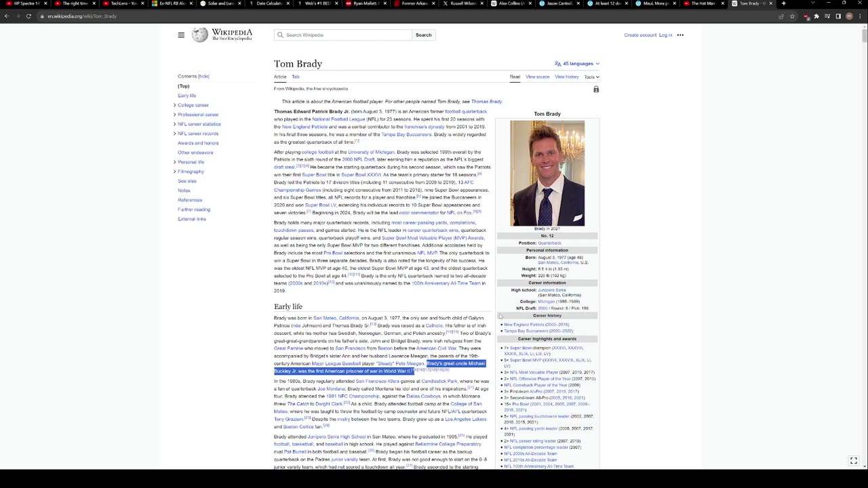This screenshot has height=488, width=868.
Task: Open the Tools dropdown menu
Action: tap(591, 77)
